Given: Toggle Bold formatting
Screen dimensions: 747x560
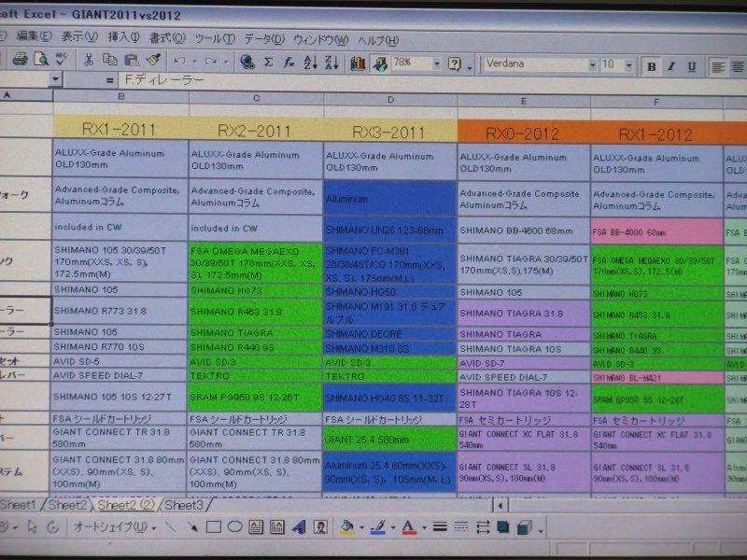Looking at the screenshot, I should click(651, 66).
